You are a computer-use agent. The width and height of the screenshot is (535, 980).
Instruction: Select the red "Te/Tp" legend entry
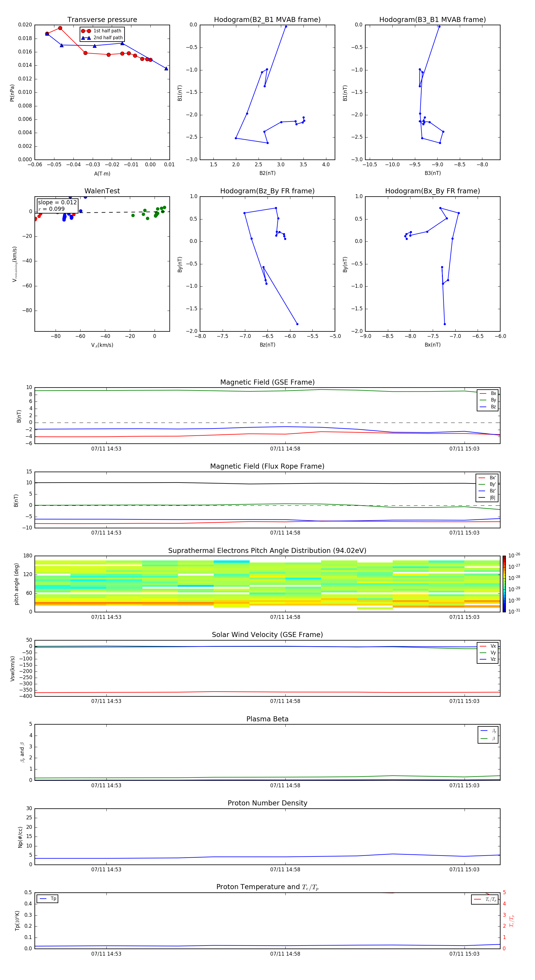[x=485, y=899]
